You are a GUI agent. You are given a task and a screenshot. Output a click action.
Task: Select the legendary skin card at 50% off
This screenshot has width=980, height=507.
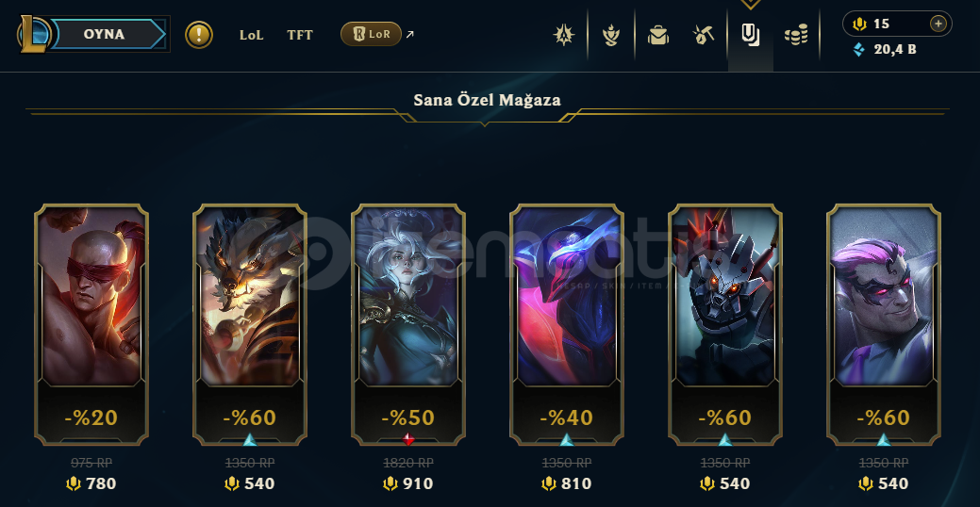[408, 325]
